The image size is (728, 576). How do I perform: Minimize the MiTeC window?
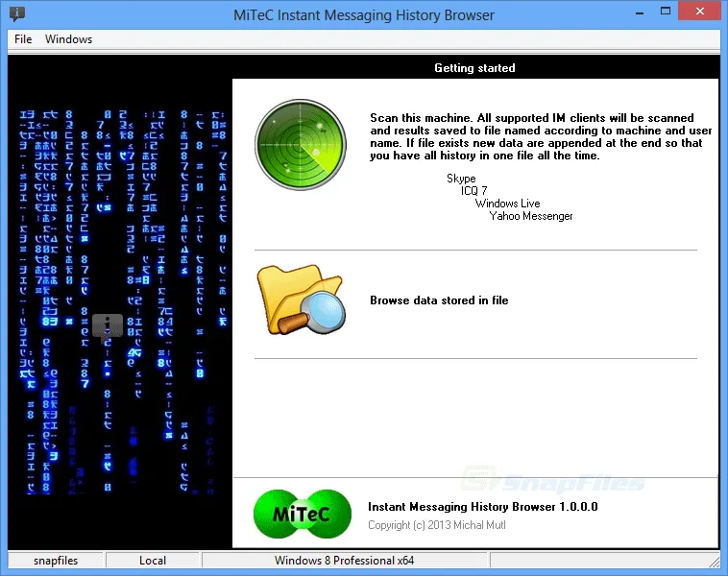(x=640, y=12)
